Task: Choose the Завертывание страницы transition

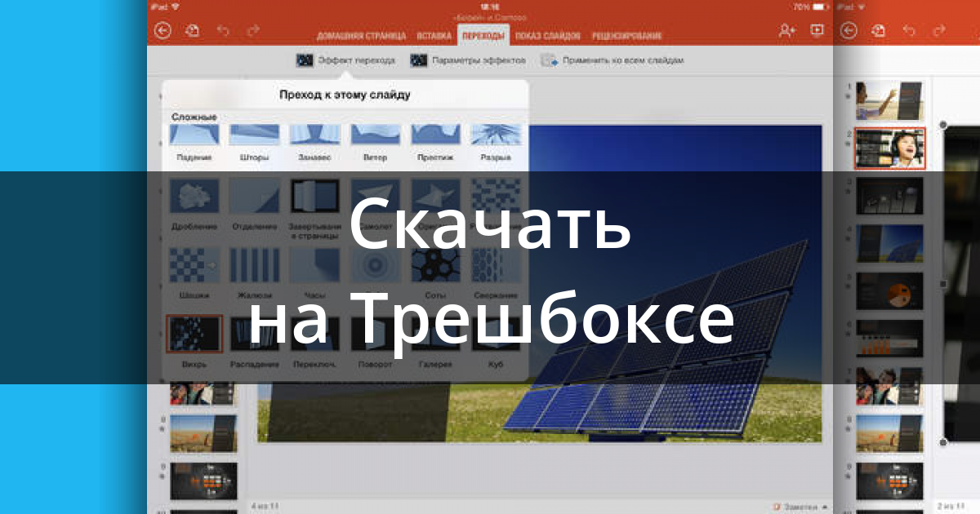Action: coord(314,209)
